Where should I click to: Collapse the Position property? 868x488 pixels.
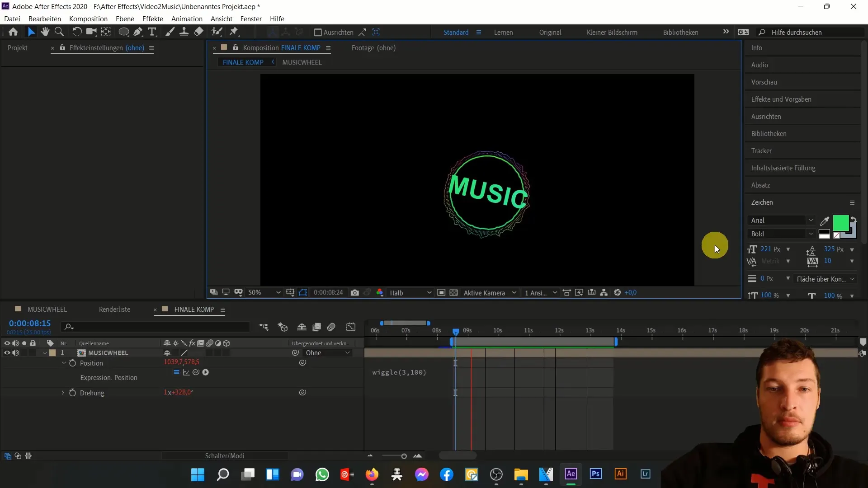point(64,363)
